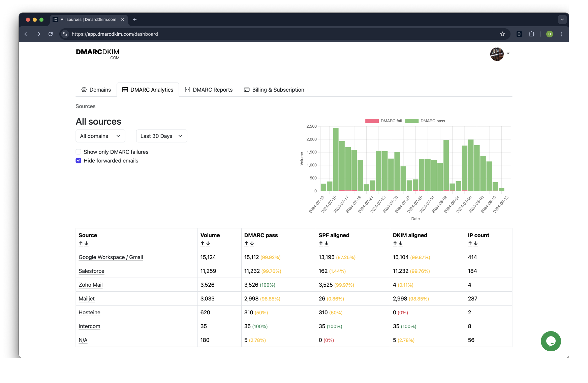
Task: Open browser extensions puzzle icon
Action: tap(532, 34)
